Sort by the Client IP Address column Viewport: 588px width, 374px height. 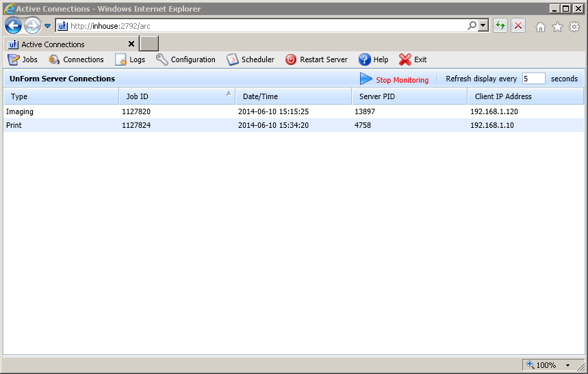[524, 96]
